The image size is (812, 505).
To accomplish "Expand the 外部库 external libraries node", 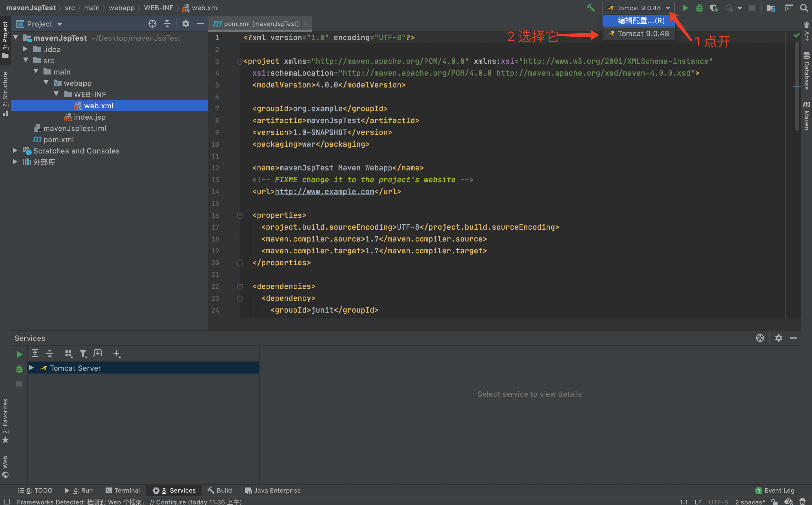I will (x=15, y=162).
